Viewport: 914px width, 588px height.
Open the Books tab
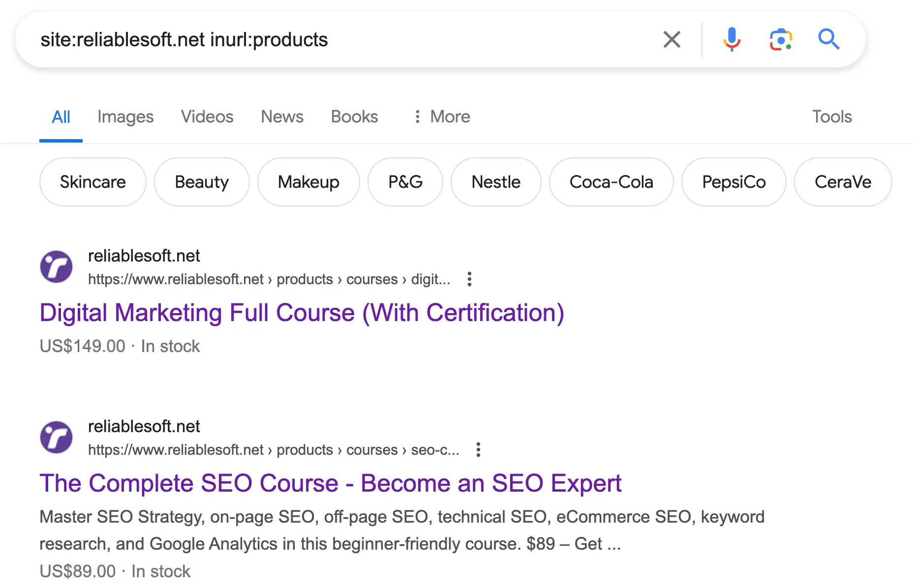click(x=354, y=117)
